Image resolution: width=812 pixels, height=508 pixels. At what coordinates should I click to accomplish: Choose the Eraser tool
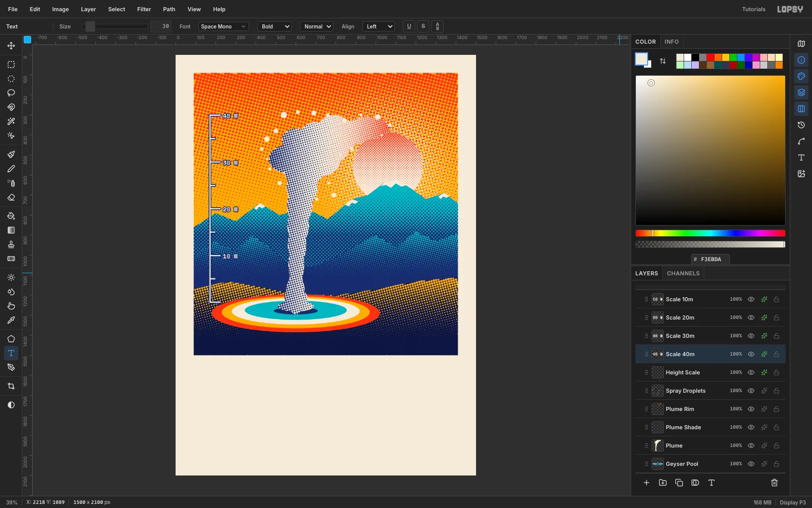pyautogui.click(x=11, y=198)
